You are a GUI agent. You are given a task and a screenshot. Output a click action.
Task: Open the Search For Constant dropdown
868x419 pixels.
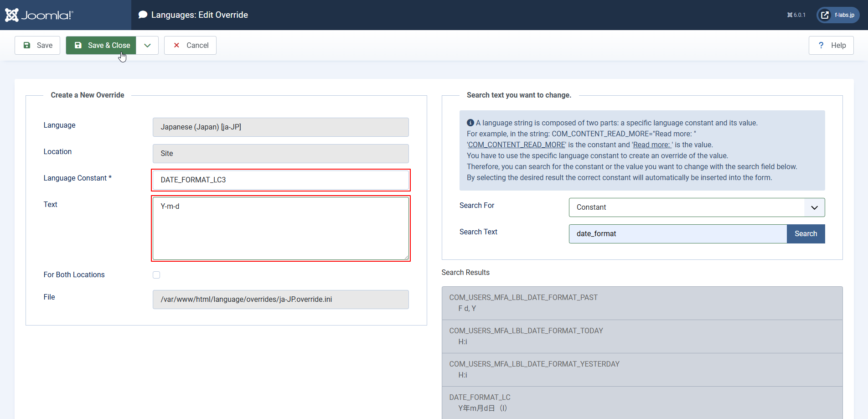pos(697,207)
